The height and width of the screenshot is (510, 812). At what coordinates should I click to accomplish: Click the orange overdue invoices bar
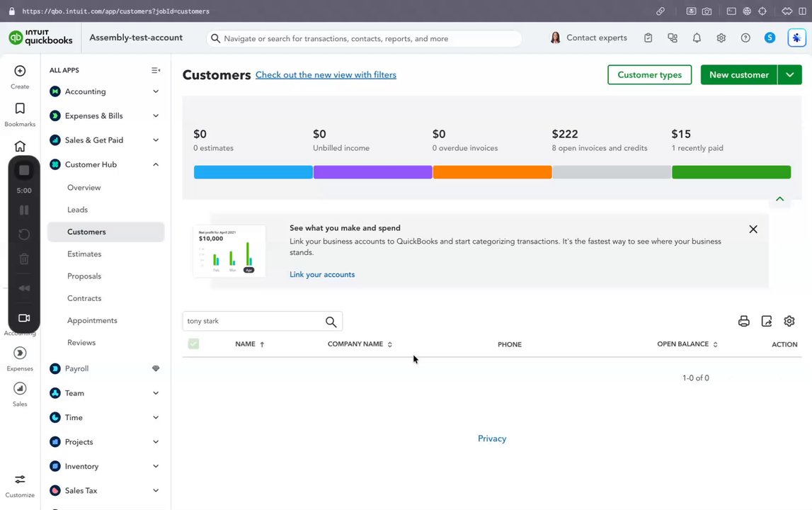coord(492,172)
